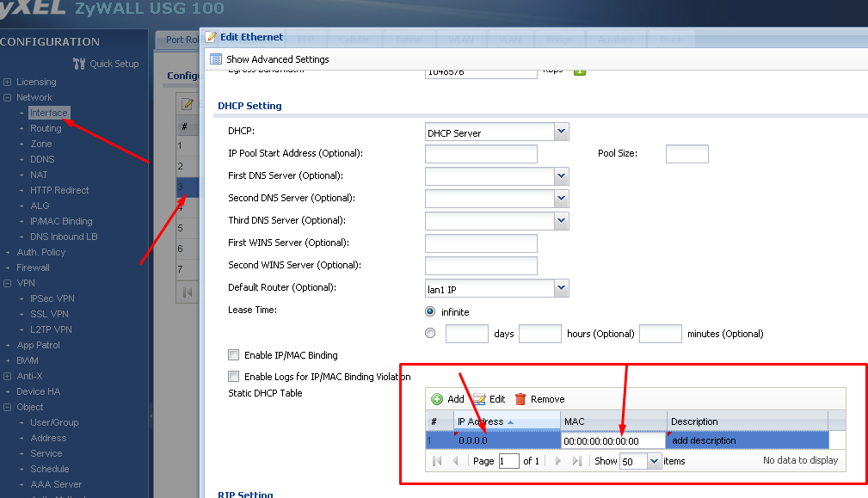Click the MAC column header
868x498 pixels.
pyautogui.click(x=613, y=421)
